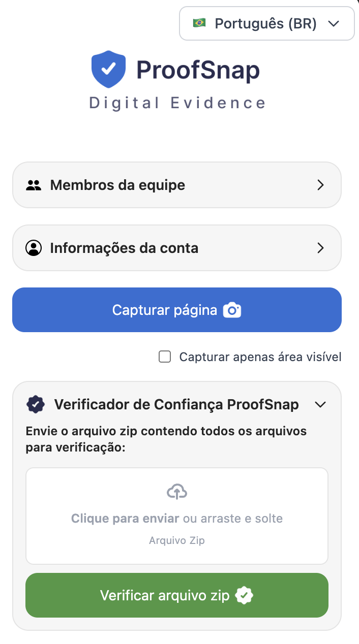Click the cloud upload icon in the dropzone
The image size is (359, 644).
pos(177,492)
